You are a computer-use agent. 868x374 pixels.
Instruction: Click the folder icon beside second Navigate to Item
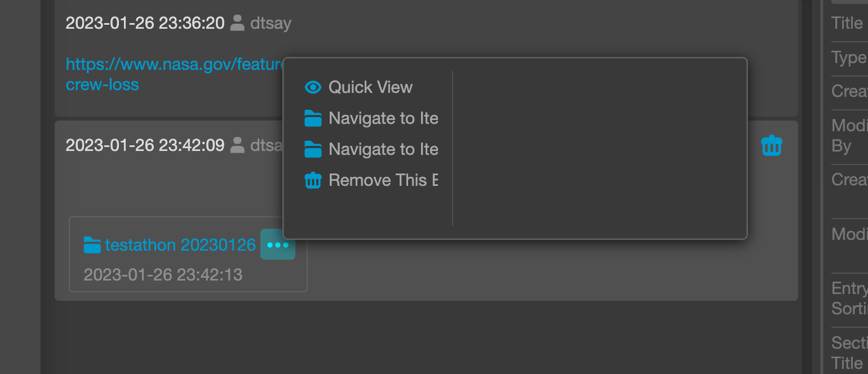[x=314, y=149]
